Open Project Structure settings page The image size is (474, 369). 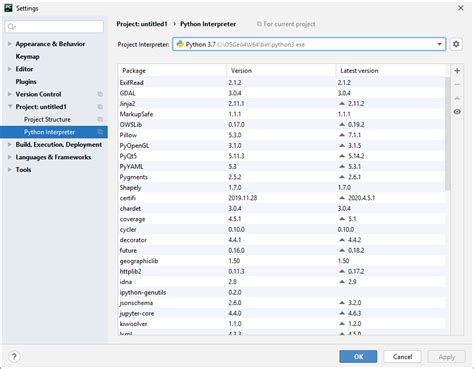[x=47, y=119]
